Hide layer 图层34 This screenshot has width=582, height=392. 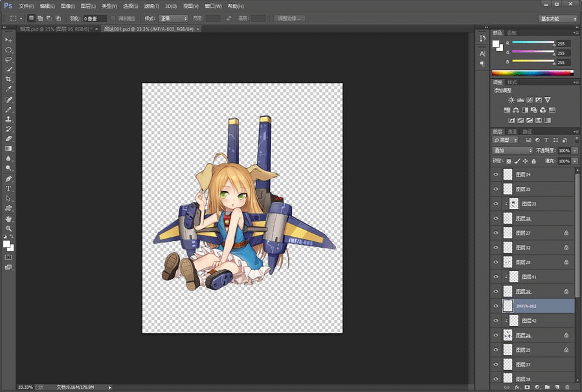496,174
